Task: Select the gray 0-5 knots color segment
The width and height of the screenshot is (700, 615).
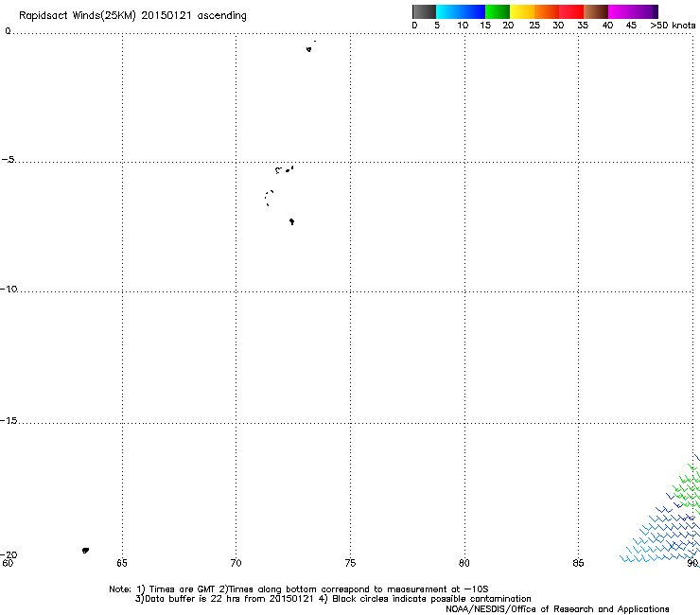Action: coord(424,11)
